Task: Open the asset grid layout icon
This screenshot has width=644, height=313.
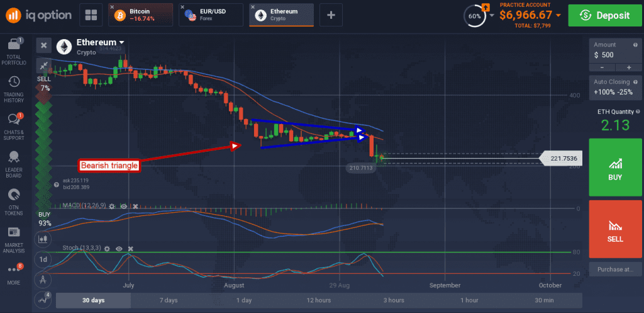Action: (x=91, y=15)
